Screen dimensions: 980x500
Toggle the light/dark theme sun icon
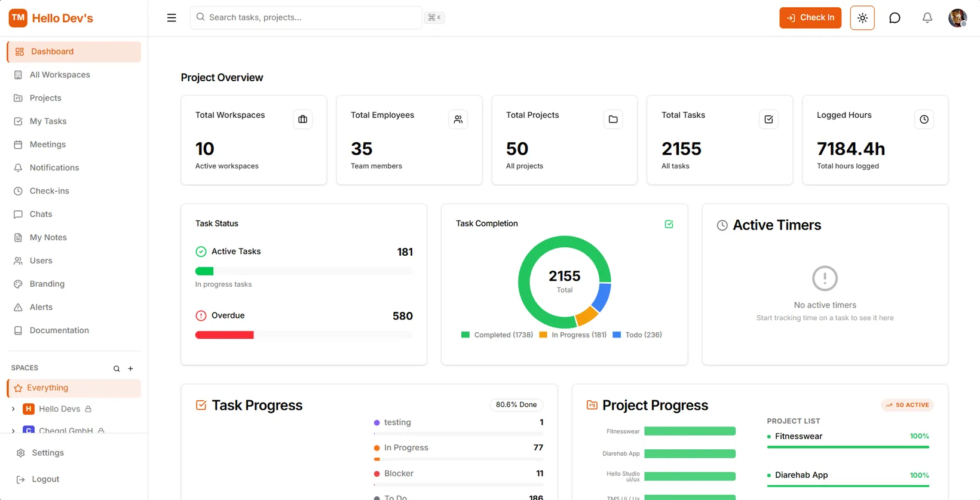click(862, 18)
